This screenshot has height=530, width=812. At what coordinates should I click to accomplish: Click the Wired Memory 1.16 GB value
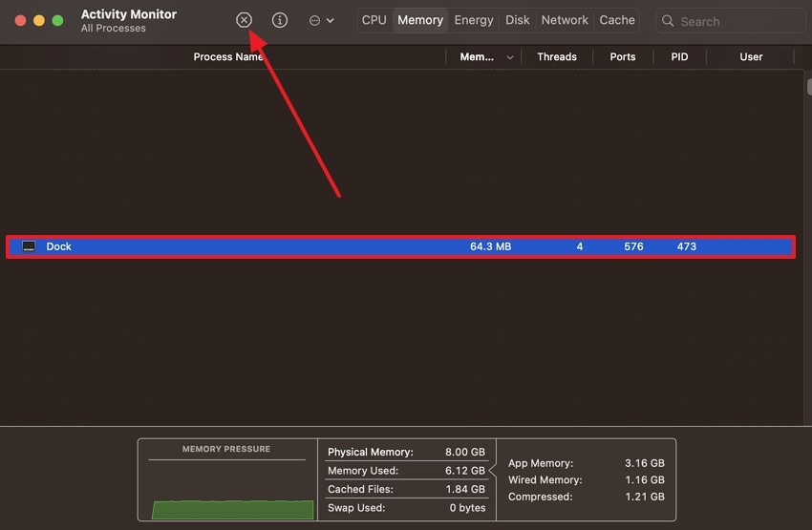click(x=644, y=479)
